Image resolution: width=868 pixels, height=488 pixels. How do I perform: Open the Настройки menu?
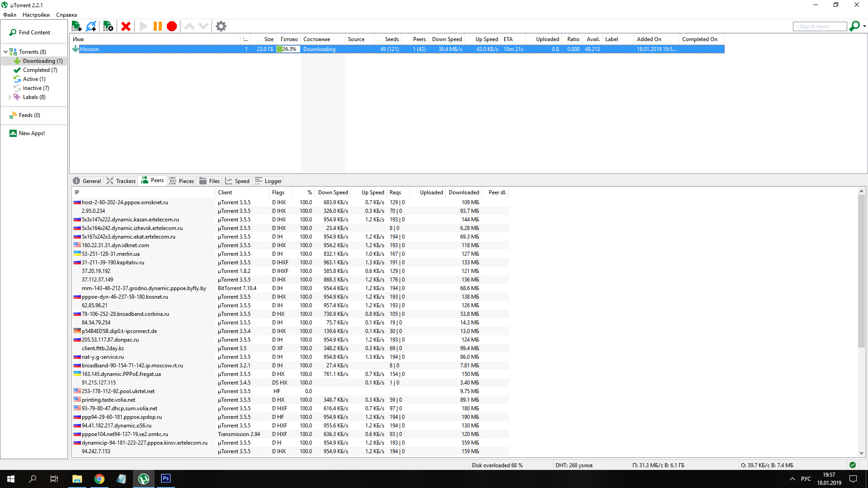pos(36,15)
